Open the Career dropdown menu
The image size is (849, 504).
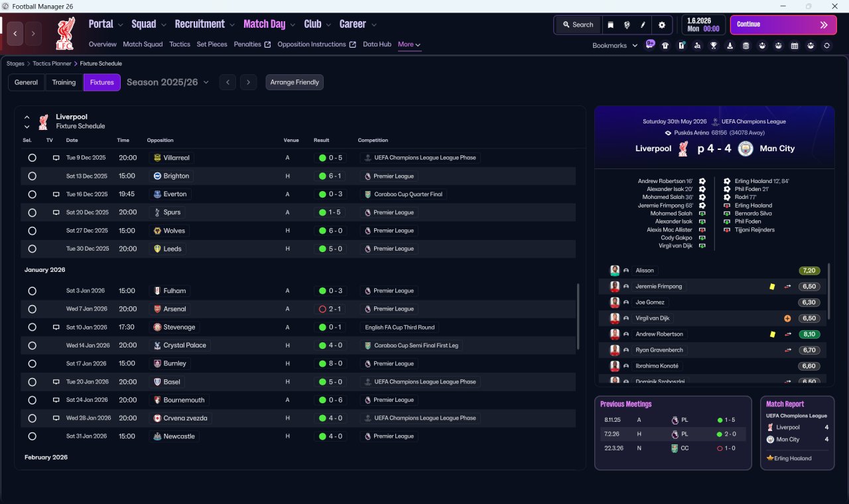click(x=358, y=25)
